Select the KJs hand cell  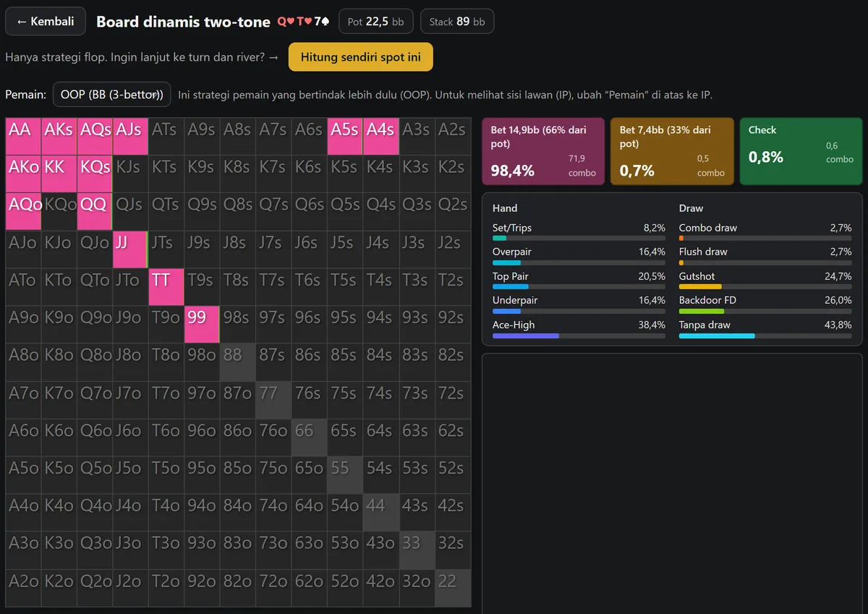[130, 174]
